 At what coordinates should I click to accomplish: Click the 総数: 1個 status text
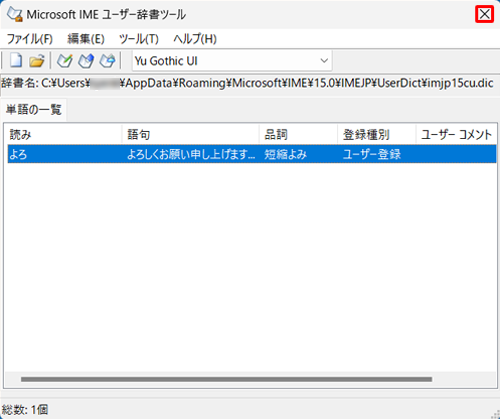(25, 410)
